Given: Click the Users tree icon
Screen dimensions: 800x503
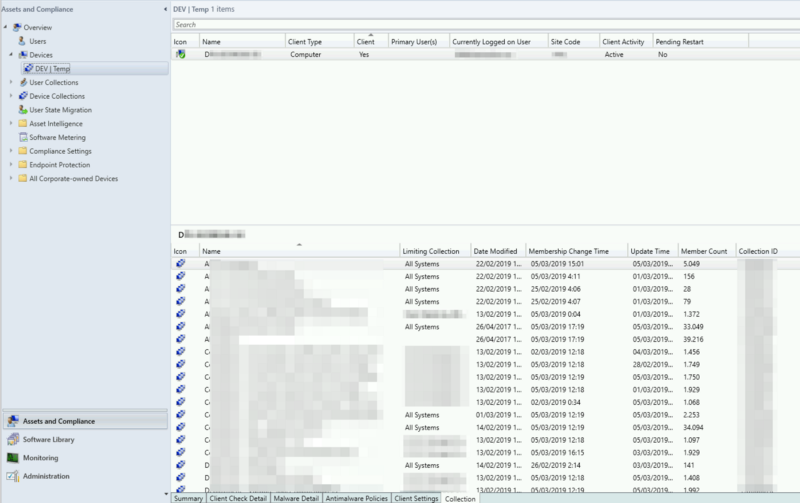Looking at the screenshot, I should click(22, 41).
